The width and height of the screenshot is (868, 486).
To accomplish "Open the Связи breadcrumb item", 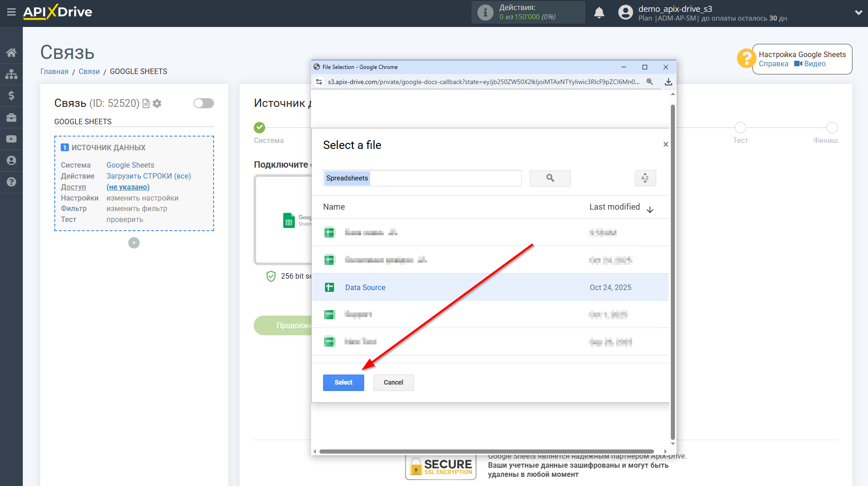I will [x=89, y=71].
